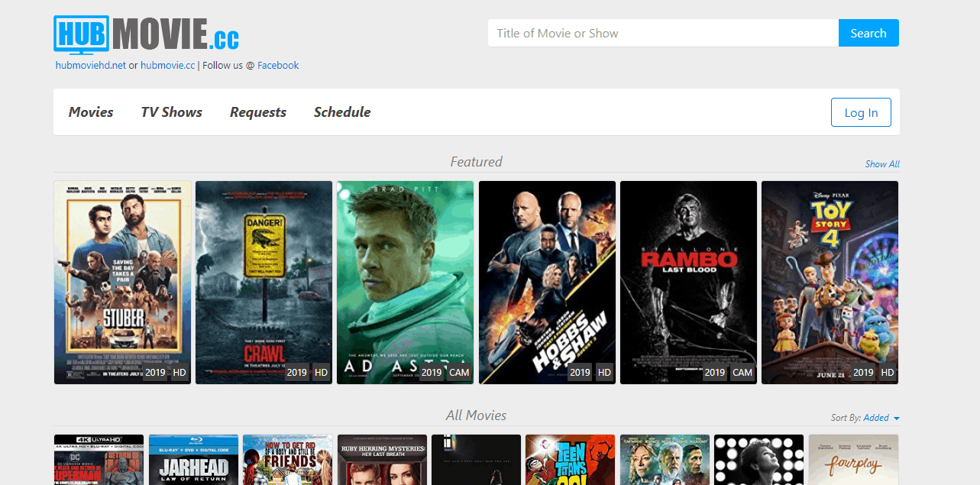Image resolution: width=980 pixels, height=485 pixels.
Task: Open the hubmovie.cc link under logo
Action: pyautogui.click(x=167, y=66)
